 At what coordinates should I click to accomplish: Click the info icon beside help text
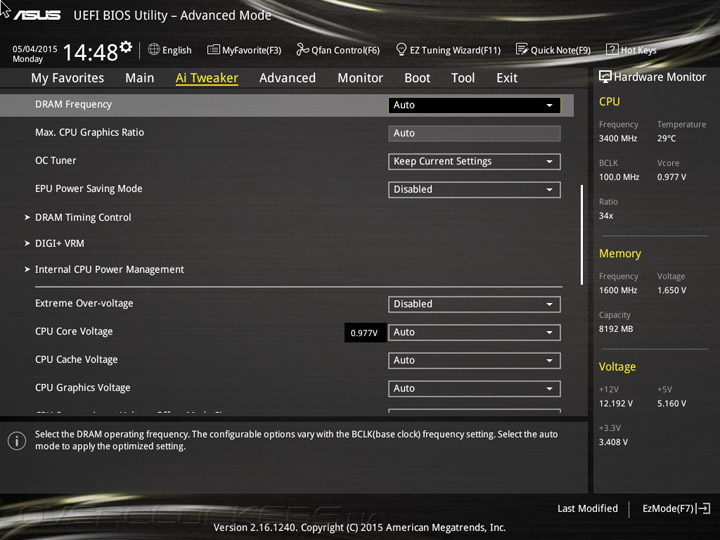point(17,441)
